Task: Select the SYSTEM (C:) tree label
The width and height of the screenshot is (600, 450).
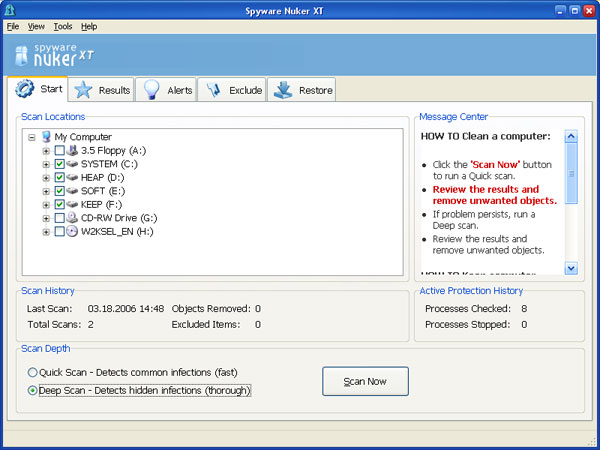Action: pos(109,164)
